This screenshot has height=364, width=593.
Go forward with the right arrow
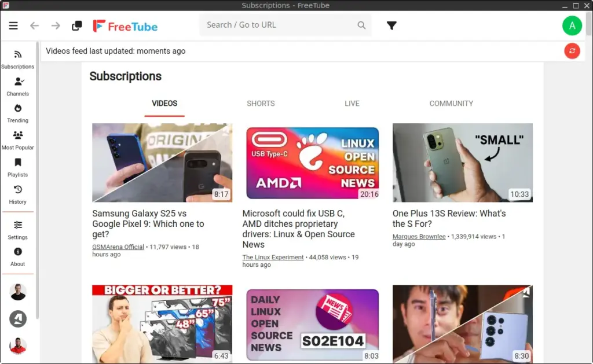(x=56, y=25)
